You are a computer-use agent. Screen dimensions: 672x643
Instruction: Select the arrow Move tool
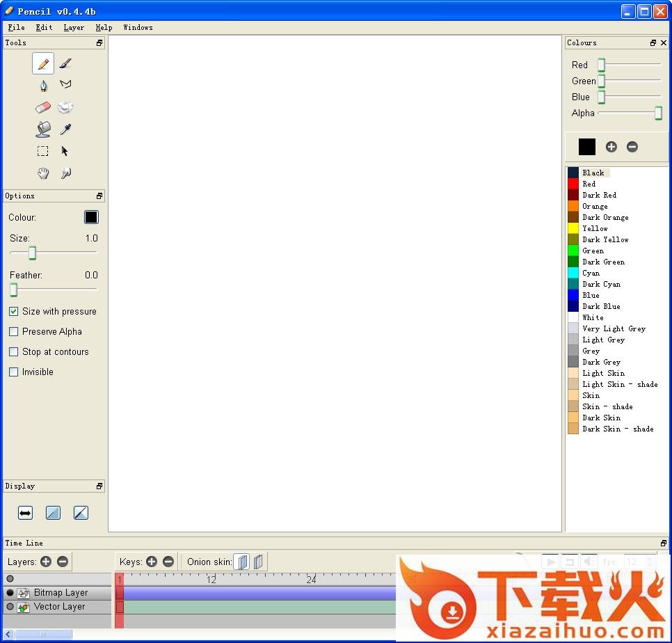coord(65,151)
